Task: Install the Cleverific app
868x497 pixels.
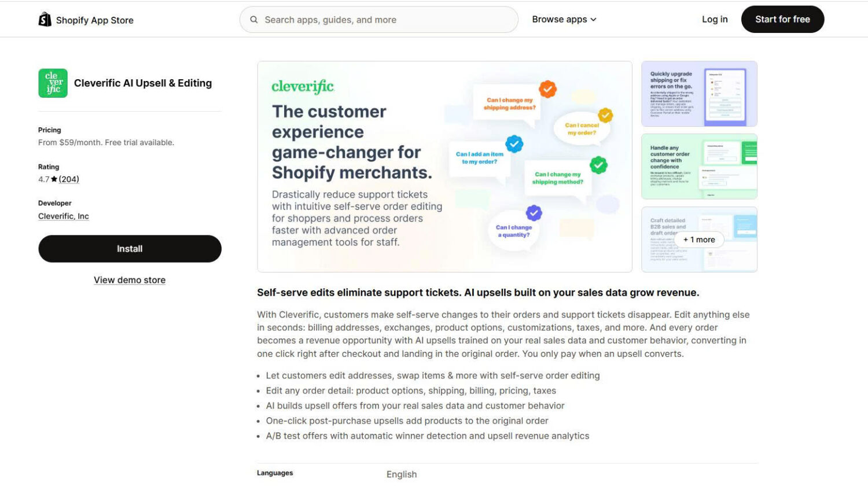Action: point(130,249)
